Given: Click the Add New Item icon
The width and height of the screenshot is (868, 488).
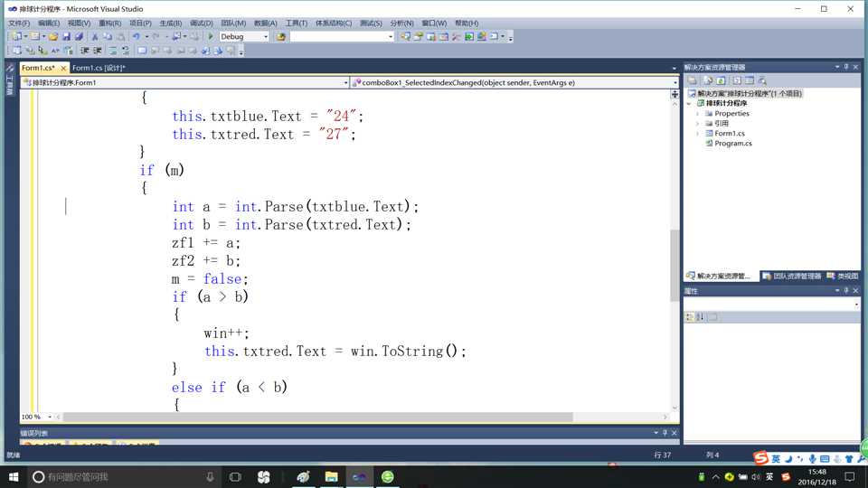Looking at the screenshot, I should (x=35, y=36).
